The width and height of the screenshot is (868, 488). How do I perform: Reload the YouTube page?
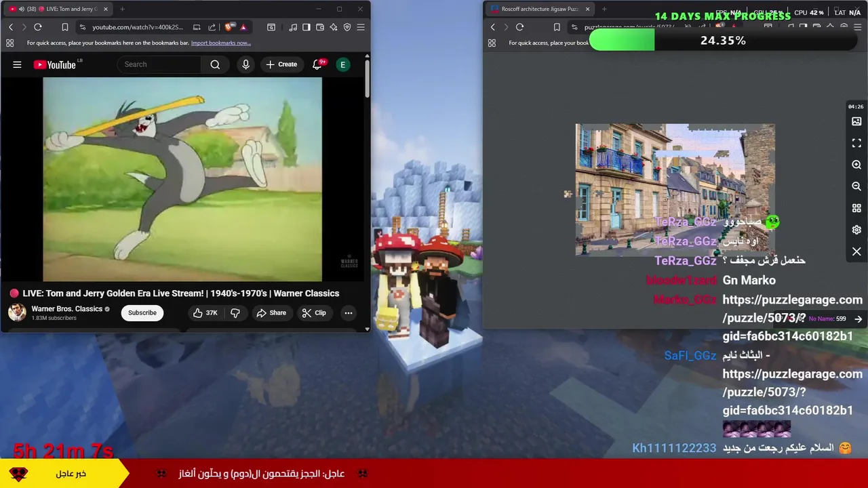(x=38, y=27)
